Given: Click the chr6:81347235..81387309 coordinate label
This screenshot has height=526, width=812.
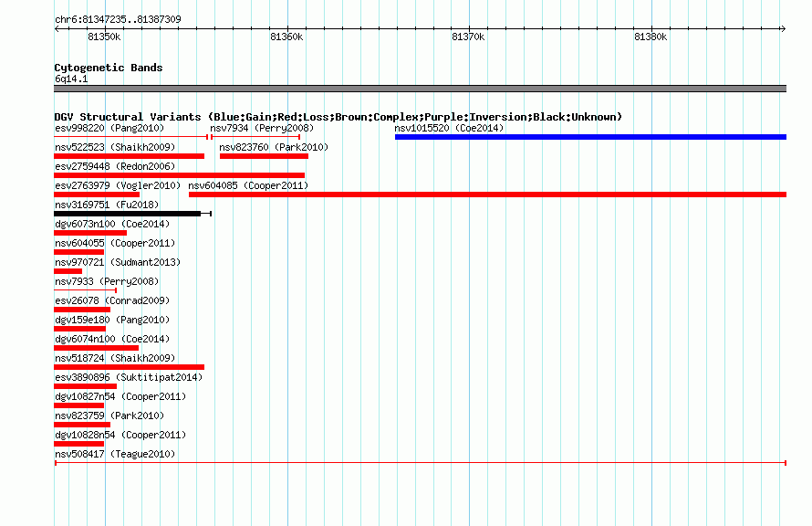Looking at the screenshot, I should tap(118, 19).
